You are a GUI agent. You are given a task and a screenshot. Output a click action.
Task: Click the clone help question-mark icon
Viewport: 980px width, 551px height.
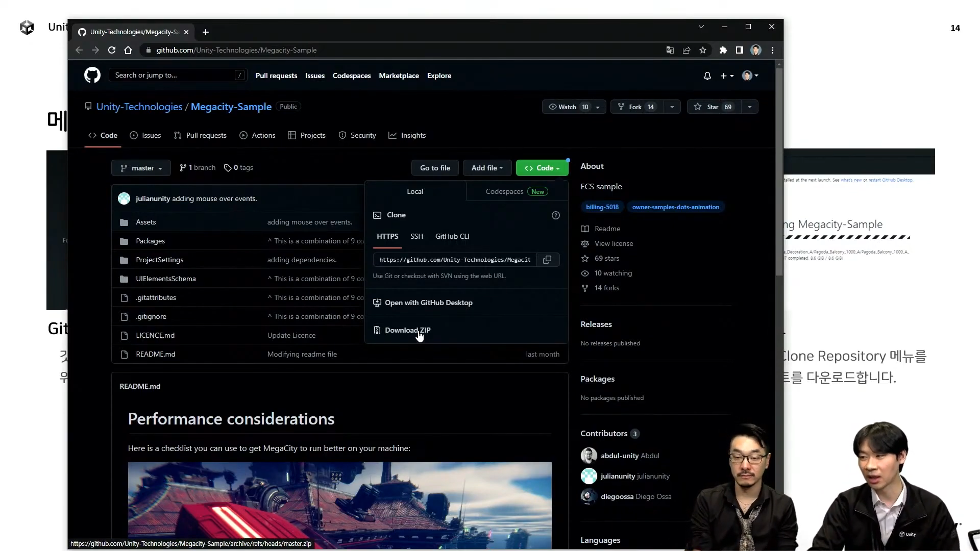pyautogui.click(x=556, y=215)
